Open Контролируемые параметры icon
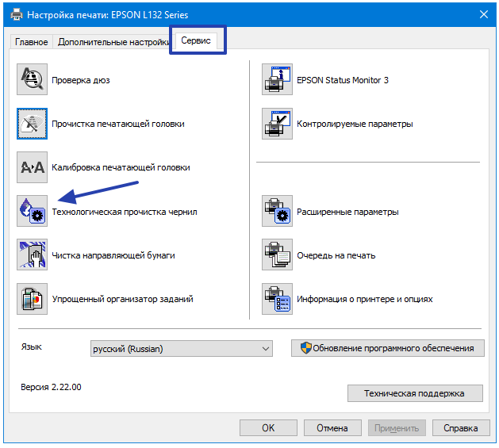 (x=277, y=124)
